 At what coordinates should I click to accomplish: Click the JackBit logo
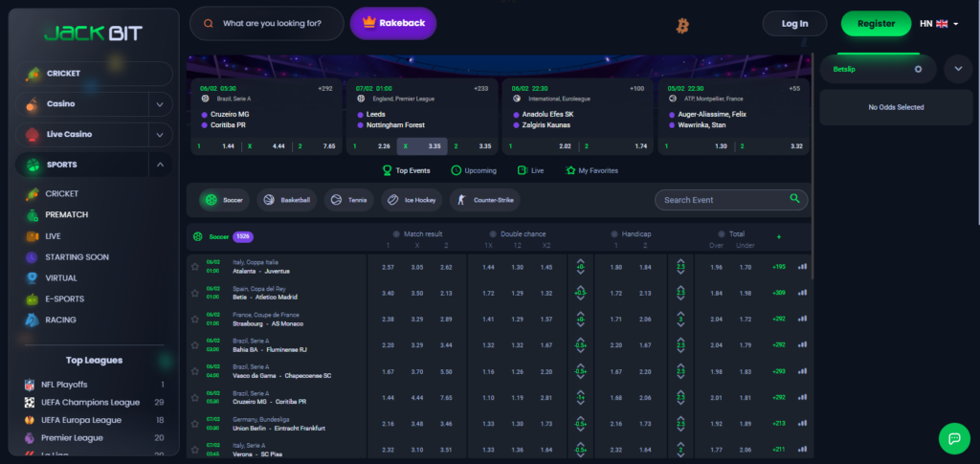pos(93,33)
